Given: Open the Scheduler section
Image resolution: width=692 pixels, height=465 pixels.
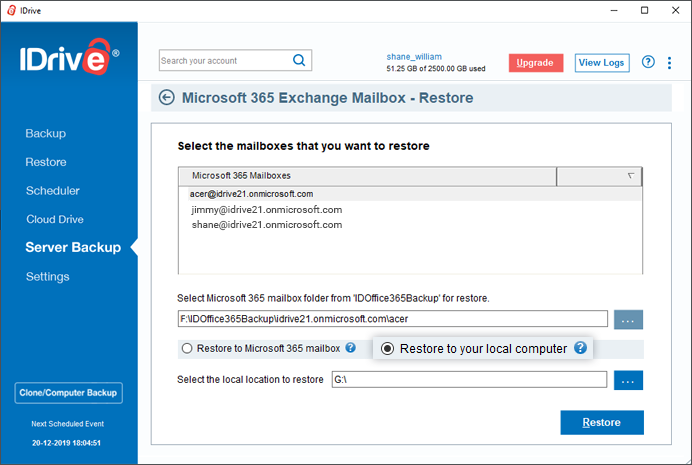Looking at the screenshot, I should point(53,191).
